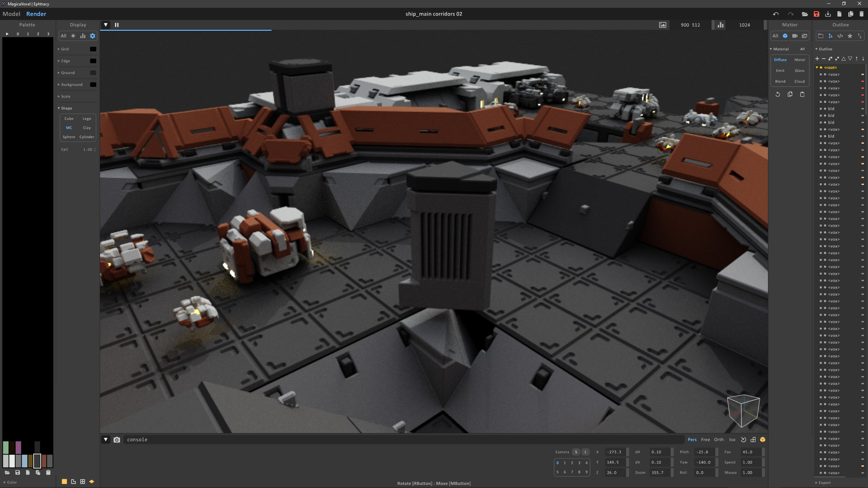Select the code brackets icon in Outline
The image size is (868, 488).
pyautogui.click(x=840, y=36)
